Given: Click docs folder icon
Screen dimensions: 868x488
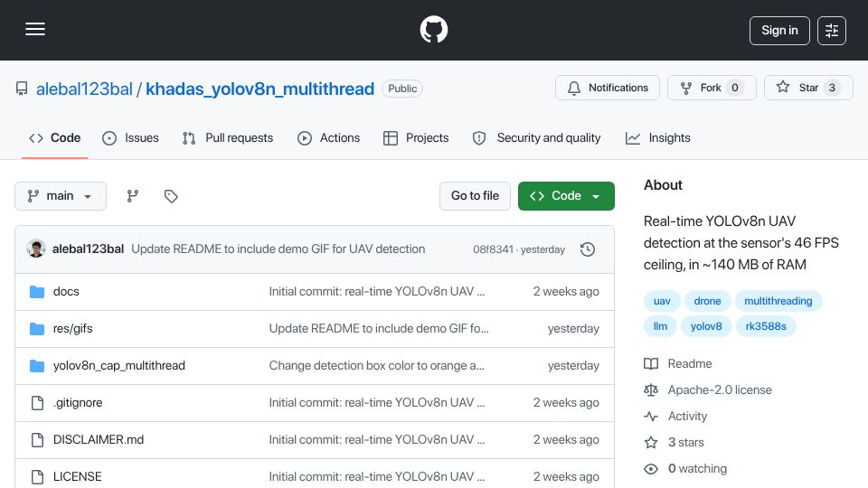Looking at the screenshot, I should [x=37, y=292].
